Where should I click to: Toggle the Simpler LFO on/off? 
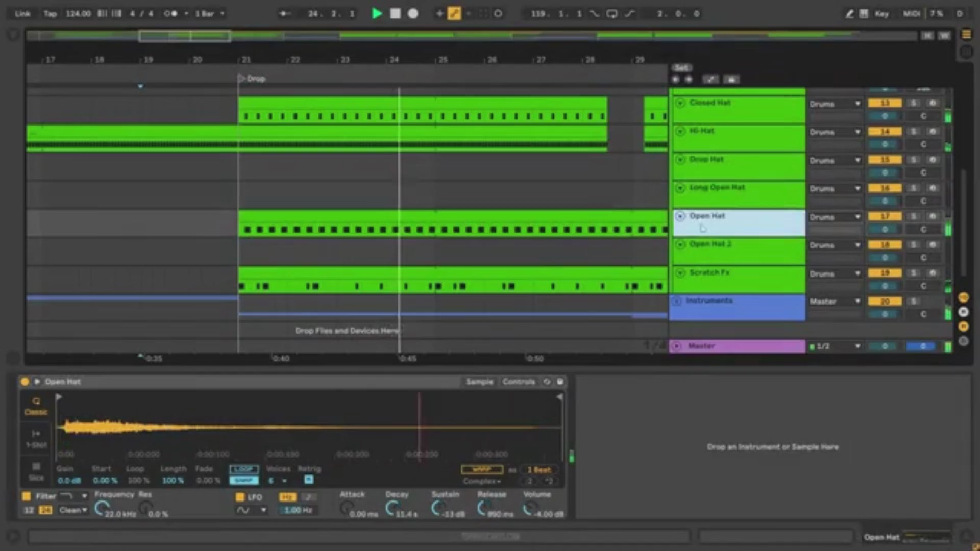pos(240,497)
